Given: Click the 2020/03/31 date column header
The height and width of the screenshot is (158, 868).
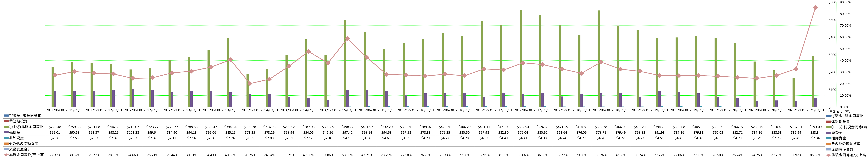Looking at the screenshot, I should pyautogui.click(x=738, y=110).
